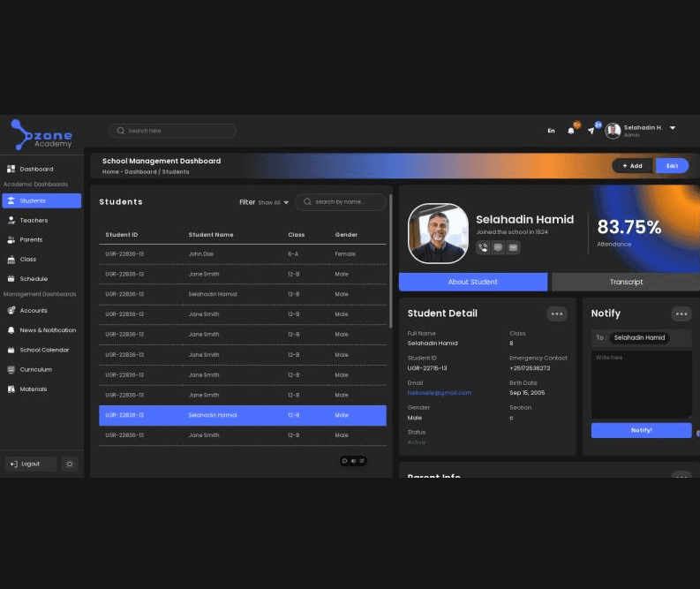Open Students in the sidebar

[41, 201]
